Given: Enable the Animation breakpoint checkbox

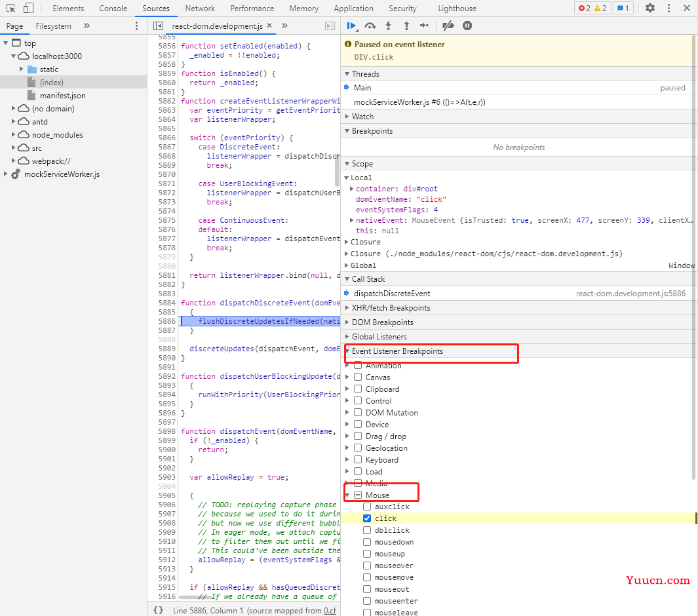Looking at the screenshot, I should coord(358,366).
